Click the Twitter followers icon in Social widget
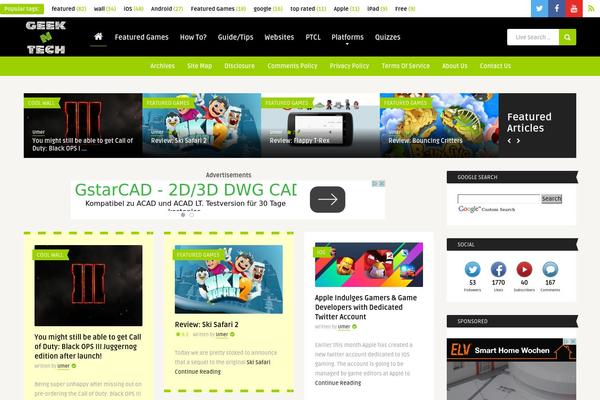Image resolution: width=600 pixels, height=400 pixels. click(473, 269)
